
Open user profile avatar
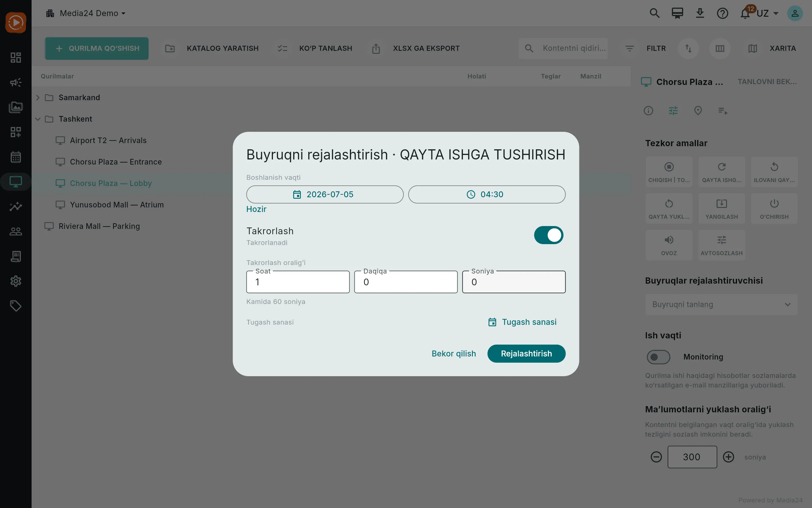coord(795,14)
